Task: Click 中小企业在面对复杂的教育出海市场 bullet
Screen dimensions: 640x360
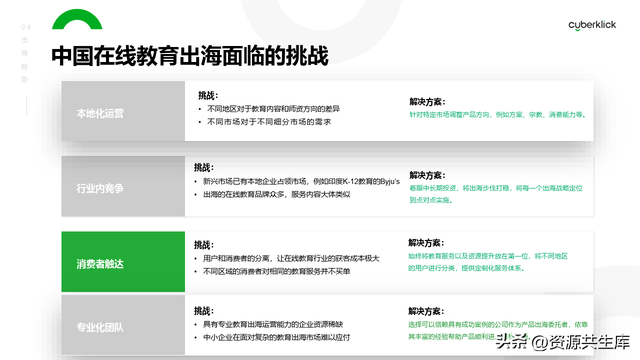Action: pos(276,338)
